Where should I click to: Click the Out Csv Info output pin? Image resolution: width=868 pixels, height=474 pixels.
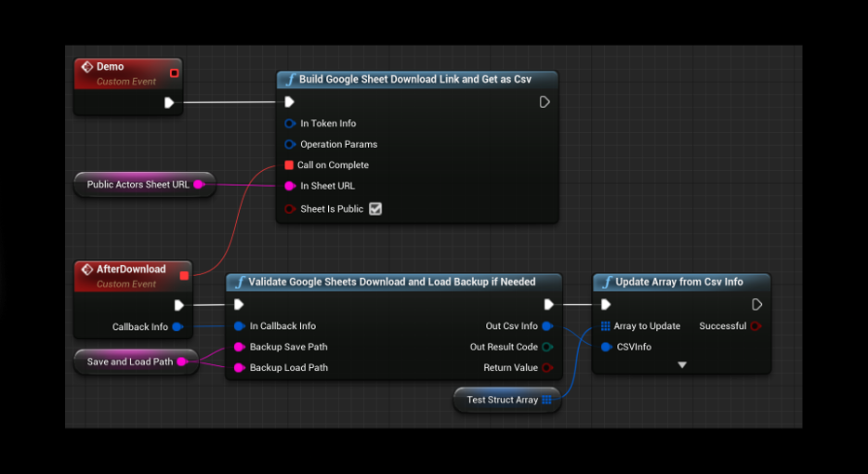tap(548, 326)
